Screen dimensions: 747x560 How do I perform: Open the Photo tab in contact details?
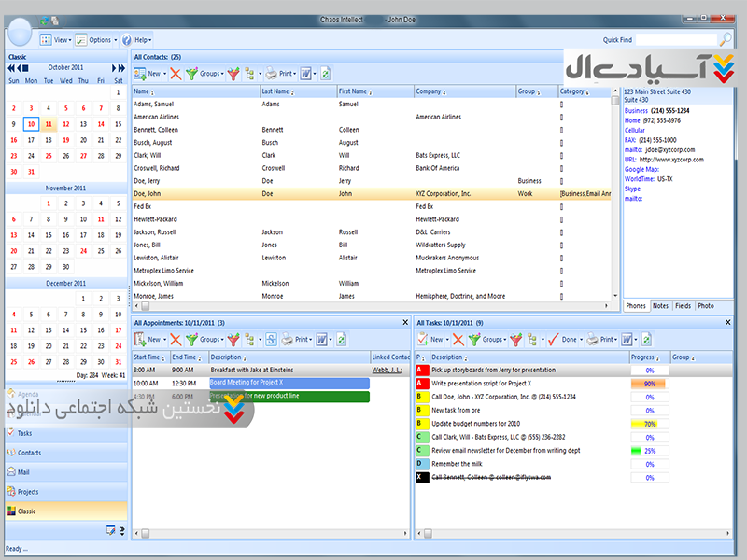(x=706, y=306)
